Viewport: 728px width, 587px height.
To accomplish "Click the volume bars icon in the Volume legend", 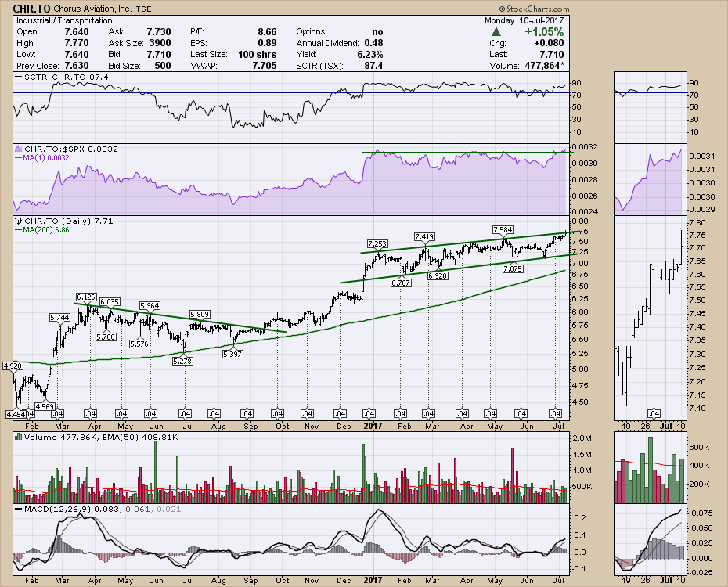I will point(19,437).
